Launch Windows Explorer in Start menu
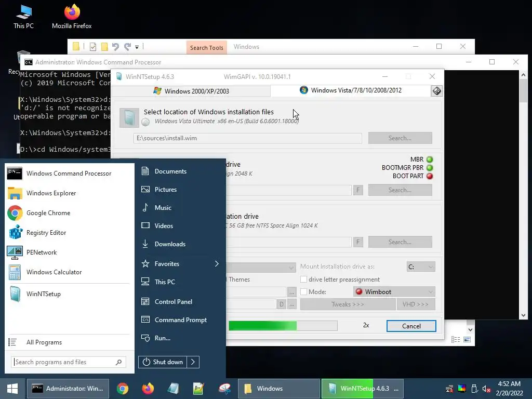The width and height of the screenshot is (532, 399). coord(69,193)
